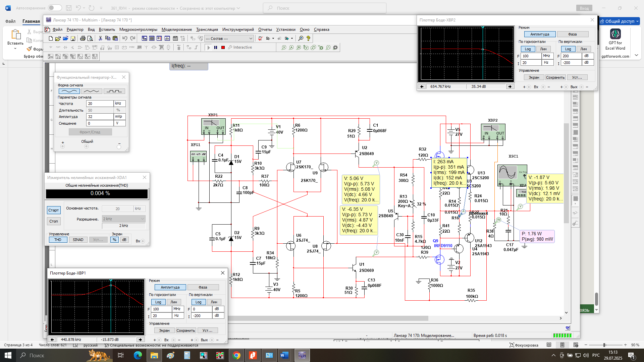Set XBP2 vertical axis to Лин
This screenshot has width=644, height=362.
[x=584, y=49]
